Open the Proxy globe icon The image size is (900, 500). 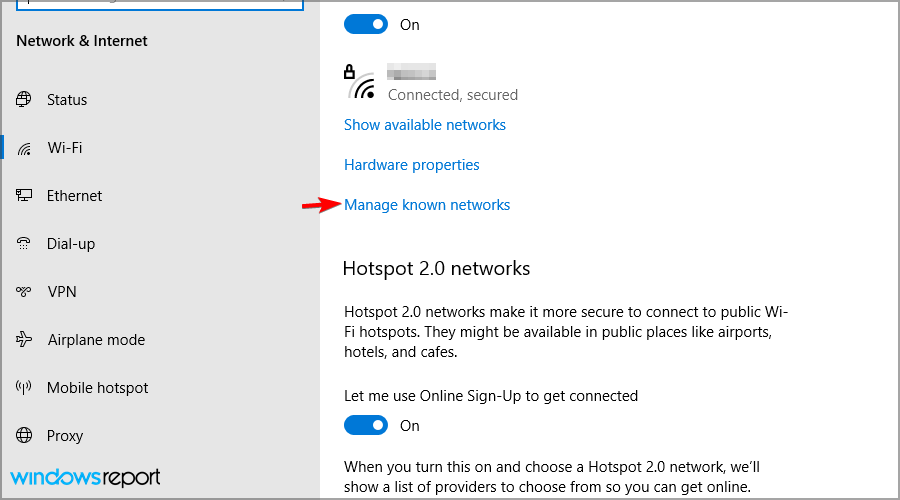point(24,435)
